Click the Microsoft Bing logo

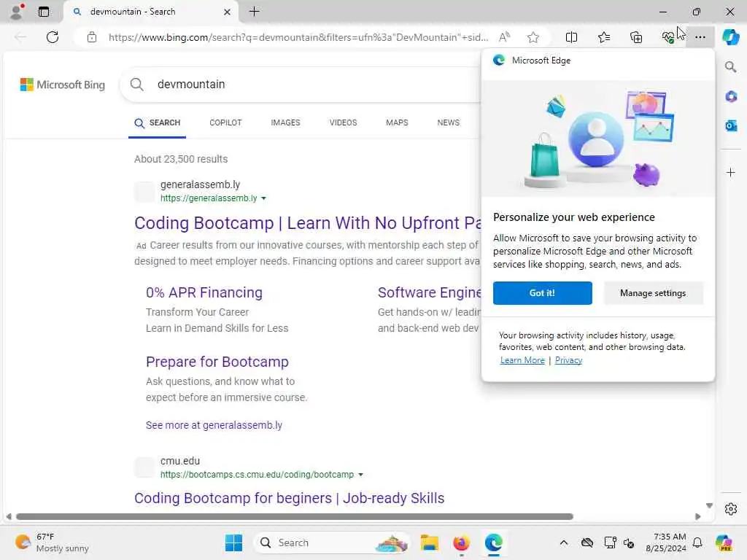(63, 85)
